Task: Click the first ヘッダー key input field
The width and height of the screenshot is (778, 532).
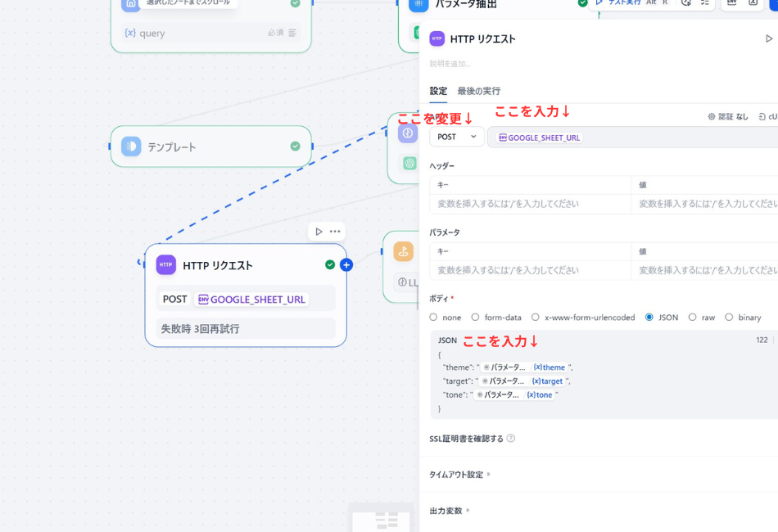Action: point(529,203)
